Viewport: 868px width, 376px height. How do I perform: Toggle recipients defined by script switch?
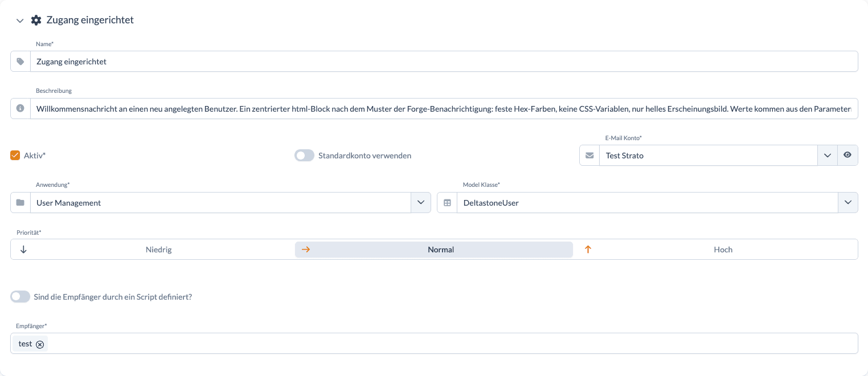[x=20, y=297]
